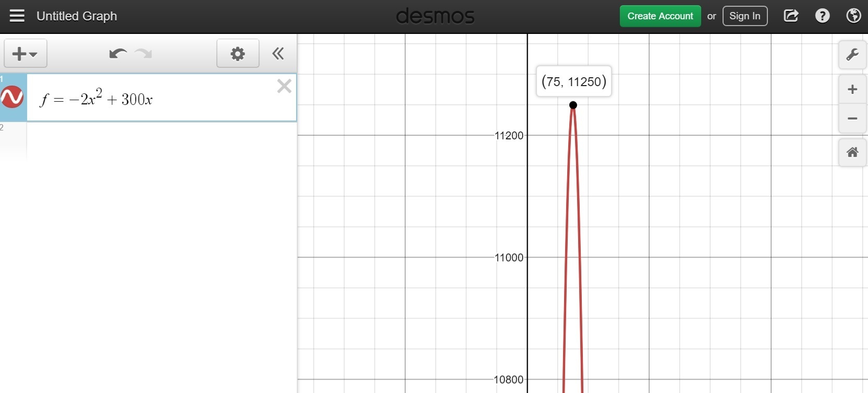Viewport: 868px width, 393px height.
Task: Reset to default viewport home icon
Action: point(852,152)
